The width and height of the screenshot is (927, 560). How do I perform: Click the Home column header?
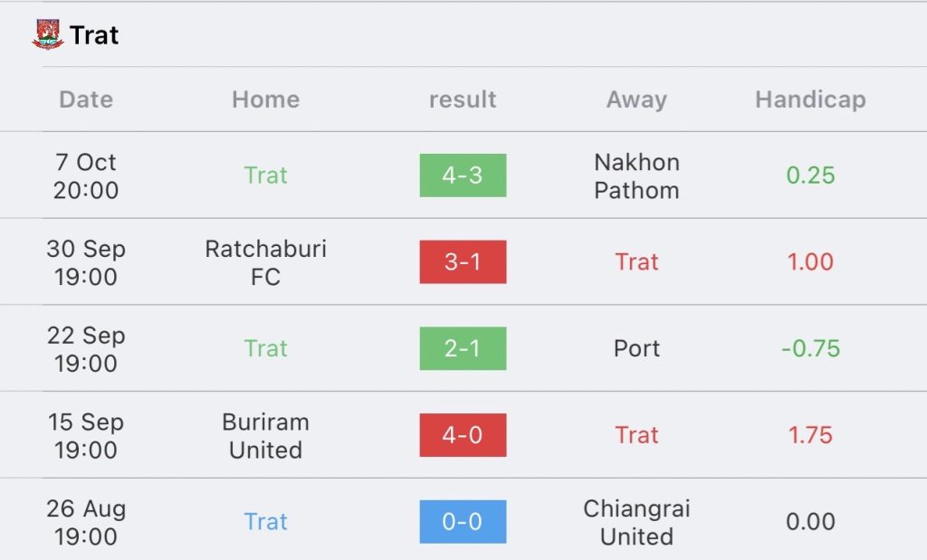[x=265, y=100]
